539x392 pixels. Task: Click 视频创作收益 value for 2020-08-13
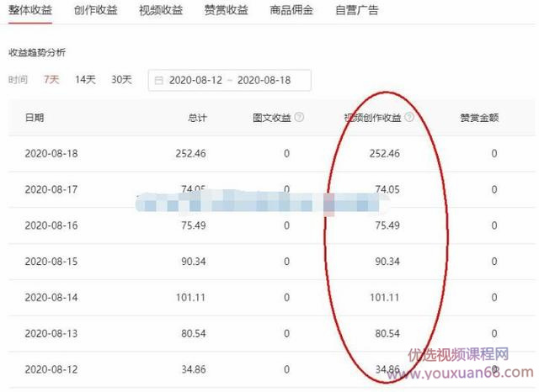pyautogui.click(x=387, y=333)
